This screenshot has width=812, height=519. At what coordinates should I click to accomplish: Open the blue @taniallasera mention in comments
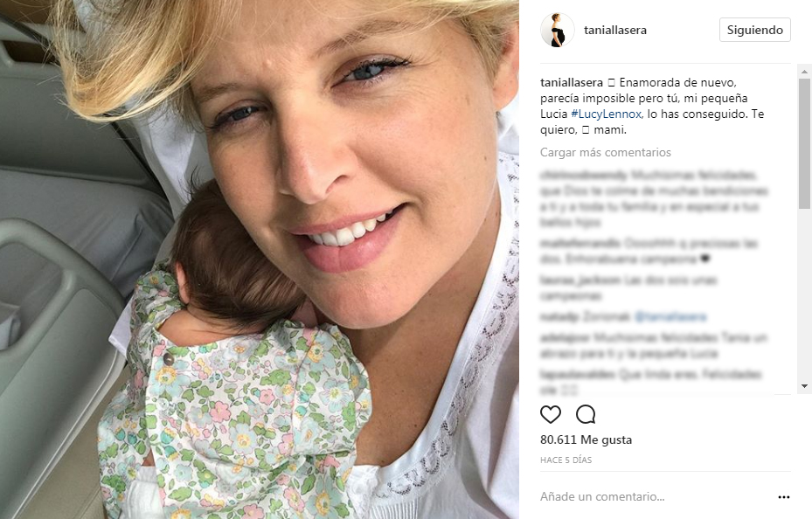(x=670, y=316)
